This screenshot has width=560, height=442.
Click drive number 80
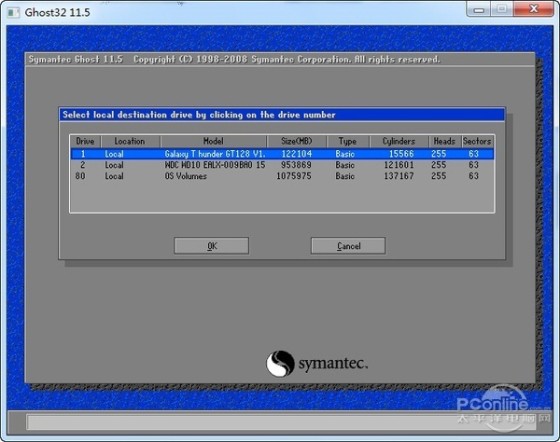(x=80, y=176)
